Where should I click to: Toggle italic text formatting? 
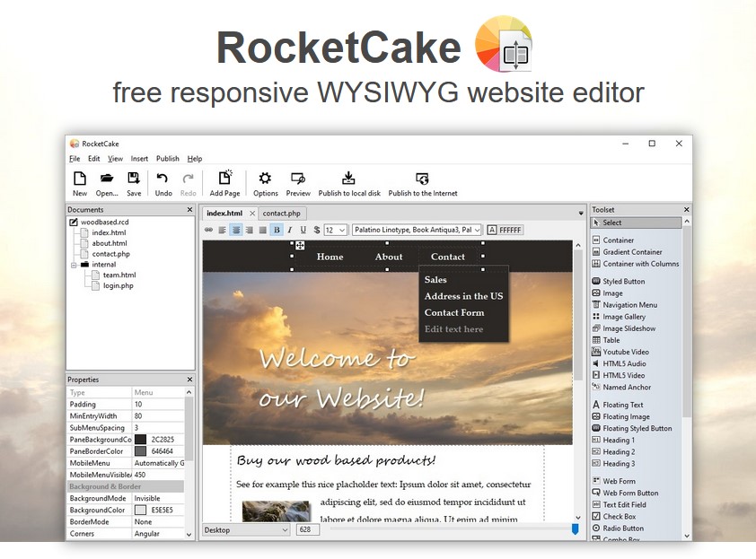coord(289,230)
